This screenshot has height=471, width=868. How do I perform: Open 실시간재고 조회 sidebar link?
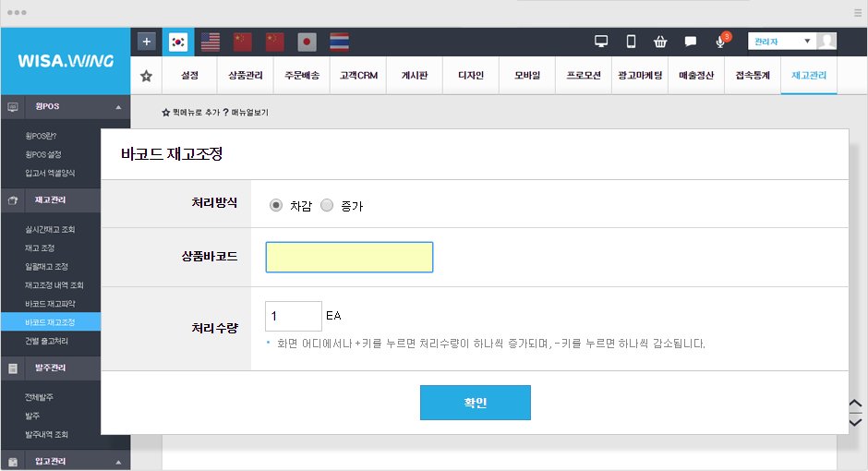50,229
